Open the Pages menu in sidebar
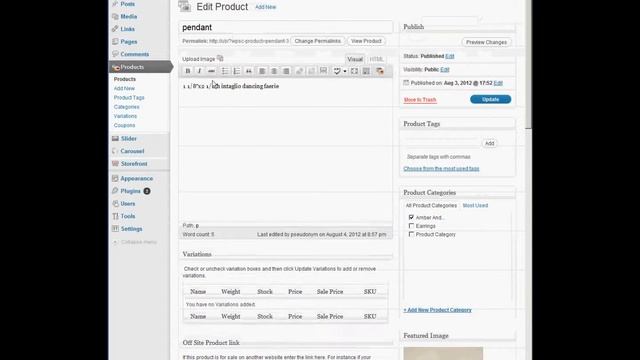 pos(129,42)
